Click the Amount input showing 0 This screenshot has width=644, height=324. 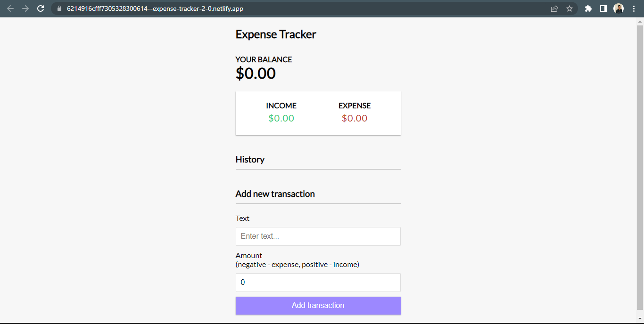pyautogui.click(x=318, y=282)
